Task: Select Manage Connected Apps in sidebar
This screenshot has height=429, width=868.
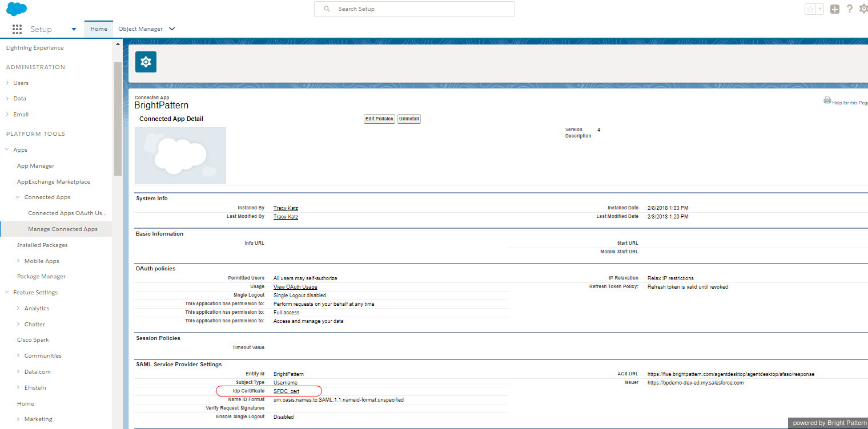Action: click(63, 229)
